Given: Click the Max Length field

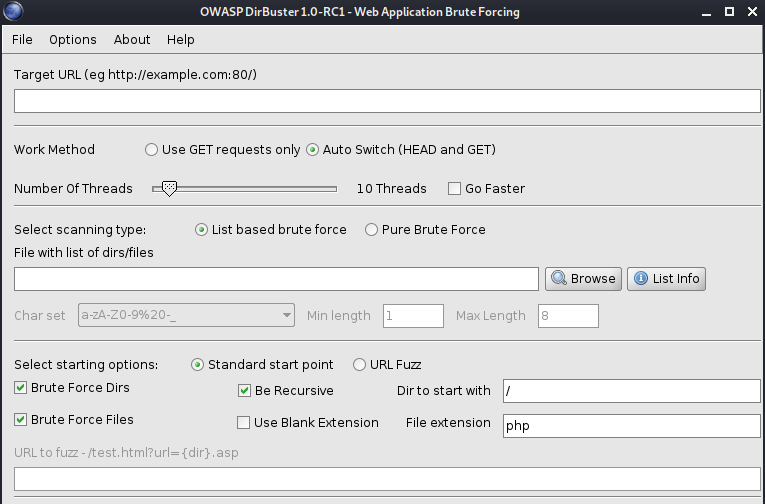Looking at the screenshot, I should coord(568,316).
